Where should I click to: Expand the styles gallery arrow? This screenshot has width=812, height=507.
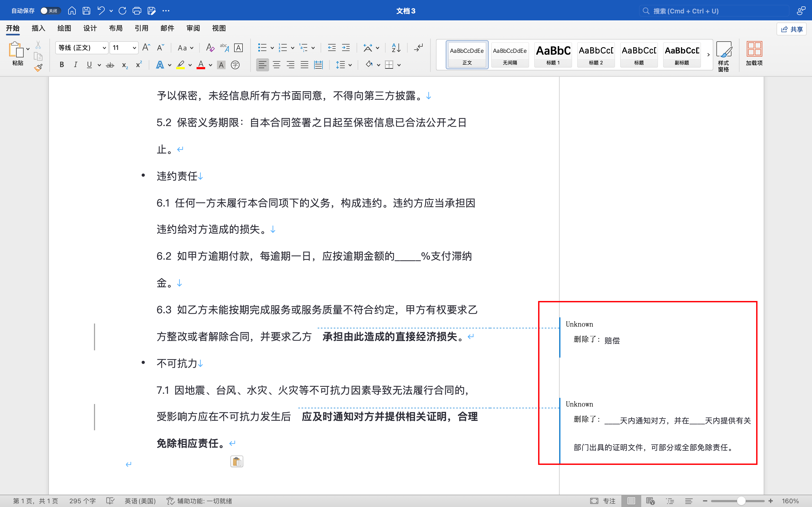[x=708, y=55]
